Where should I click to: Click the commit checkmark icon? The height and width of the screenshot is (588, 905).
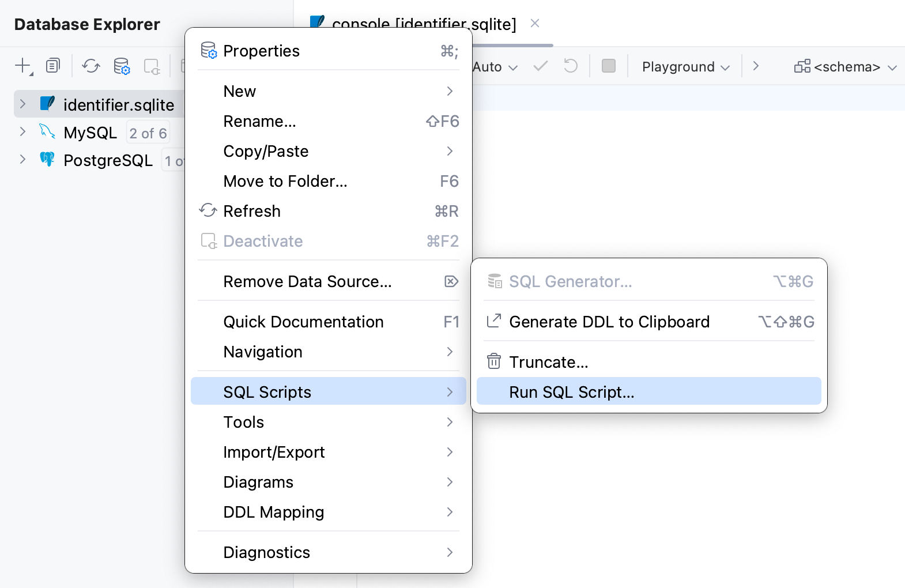point(540,66)
